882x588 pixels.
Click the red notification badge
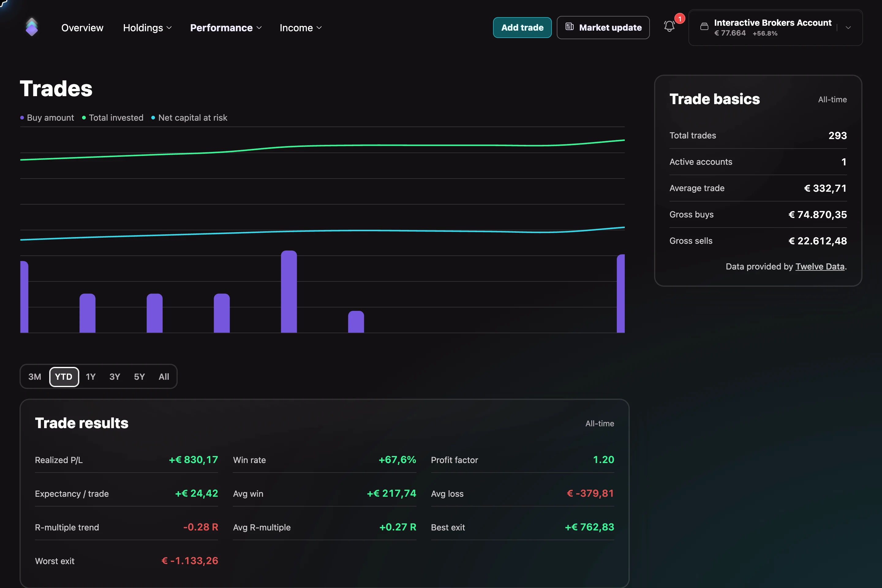click(x=680, y=18)
